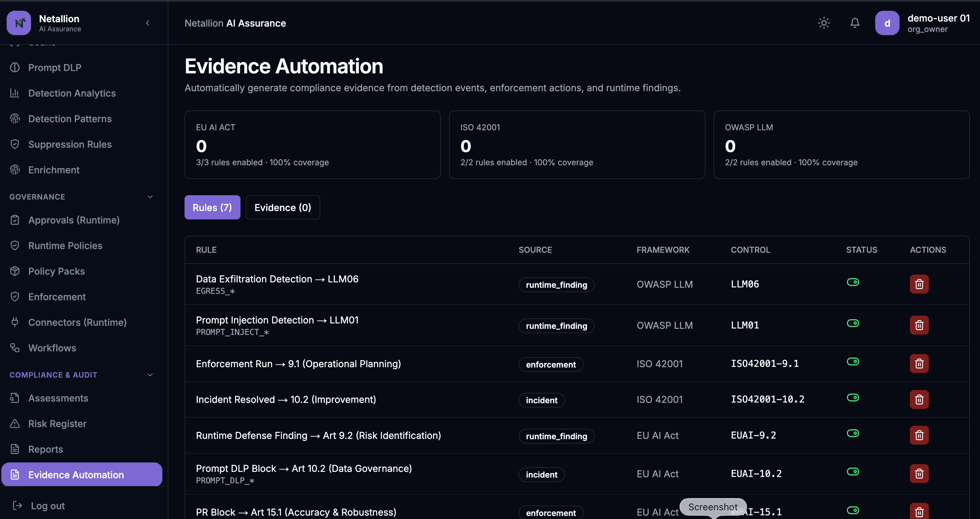
Task: Select the Rules (7) tab
Action: 212,207
